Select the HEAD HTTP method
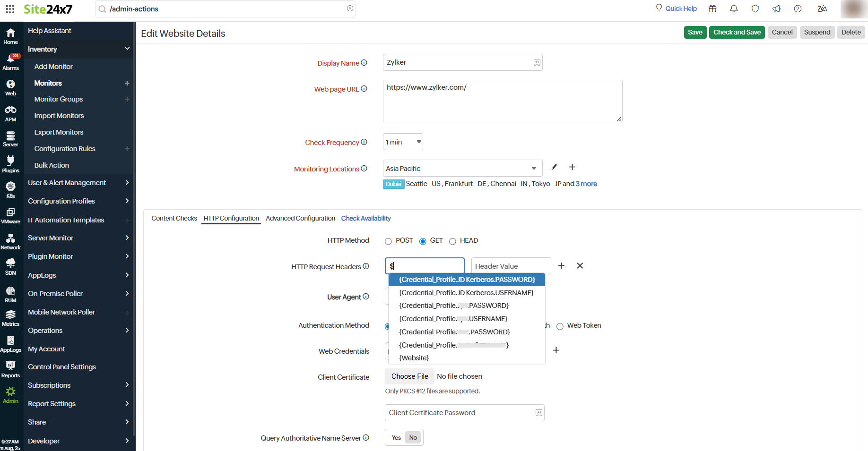The height and width of the screenshot is (451, 868). pos(452,241)
